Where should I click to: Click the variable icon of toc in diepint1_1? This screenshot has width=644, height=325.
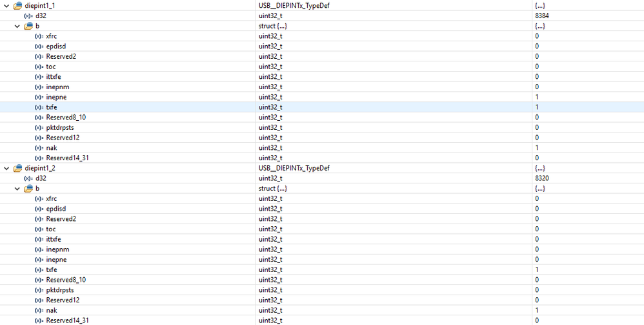tap(39, 67)
